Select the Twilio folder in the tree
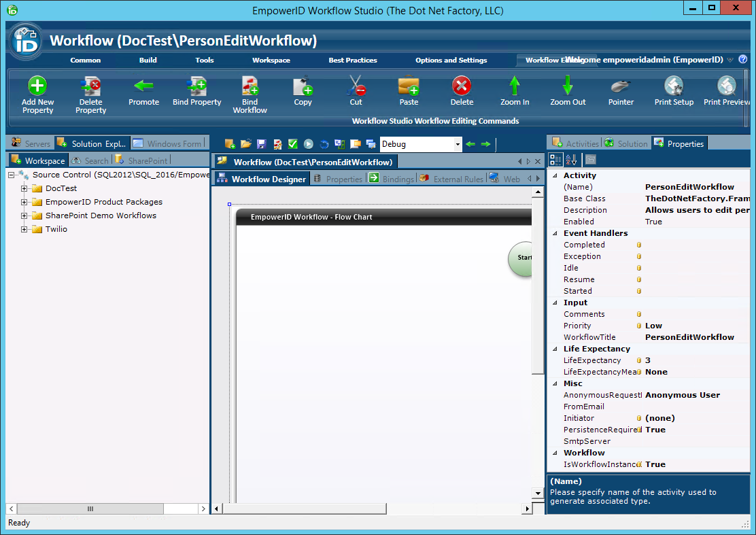Image resolution: width=756 pixels, height=535 pixels. point(56,229)
